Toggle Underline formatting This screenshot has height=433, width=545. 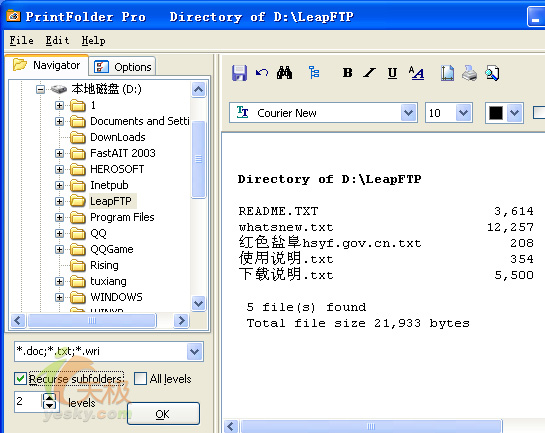point(392,73)
